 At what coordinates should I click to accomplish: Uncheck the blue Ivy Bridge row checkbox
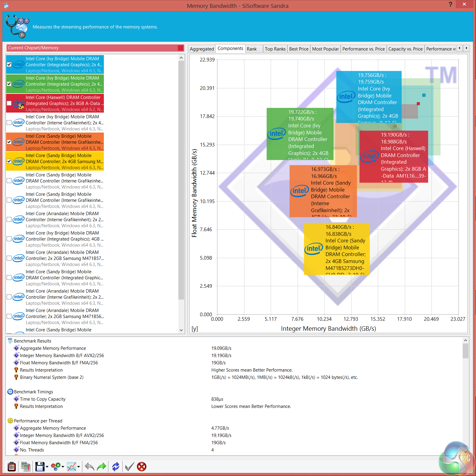click(x=9, y=64)
